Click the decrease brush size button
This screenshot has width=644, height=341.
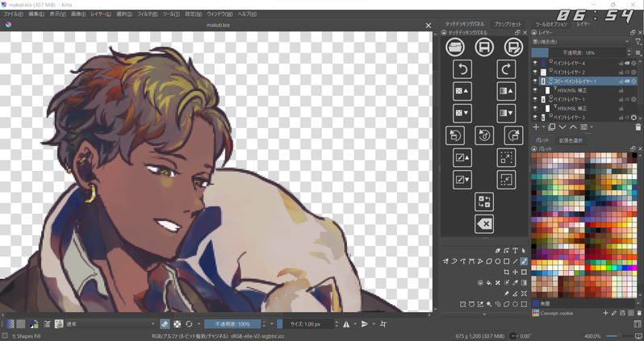[x=462, y=180]
